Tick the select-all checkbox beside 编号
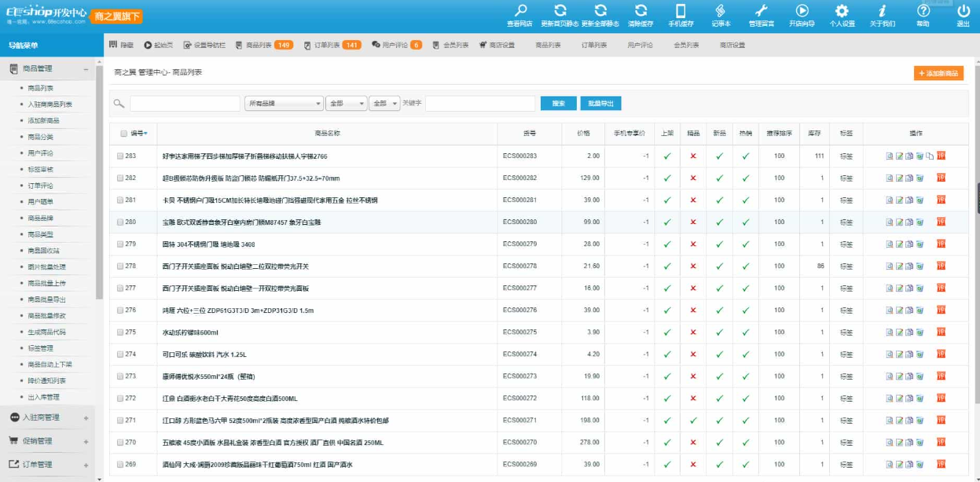 click(x=123, y=133)
